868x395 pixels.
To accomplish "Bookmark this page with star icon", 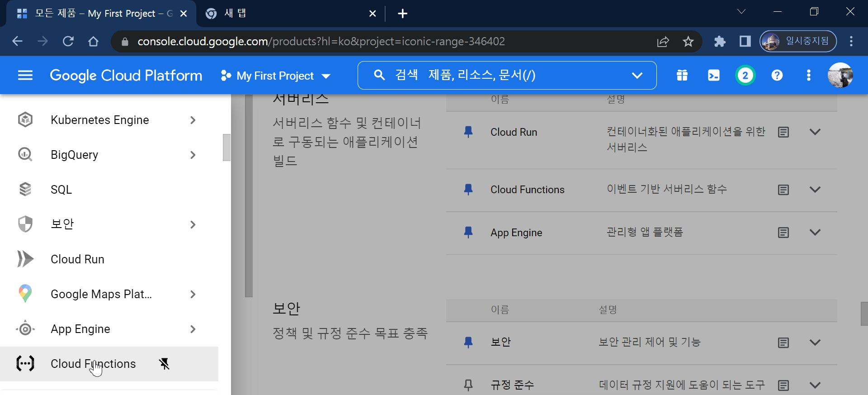I will (688, 42).
